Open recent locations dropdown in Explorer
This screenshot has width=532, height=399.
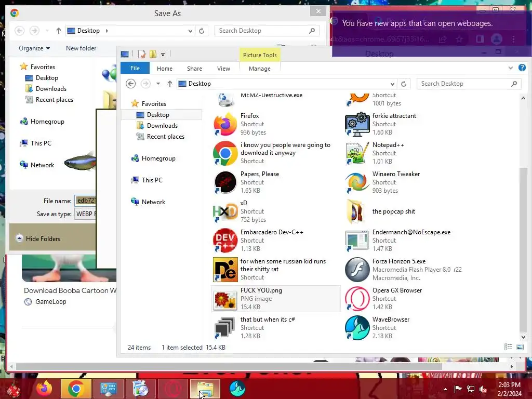(158, 84)
